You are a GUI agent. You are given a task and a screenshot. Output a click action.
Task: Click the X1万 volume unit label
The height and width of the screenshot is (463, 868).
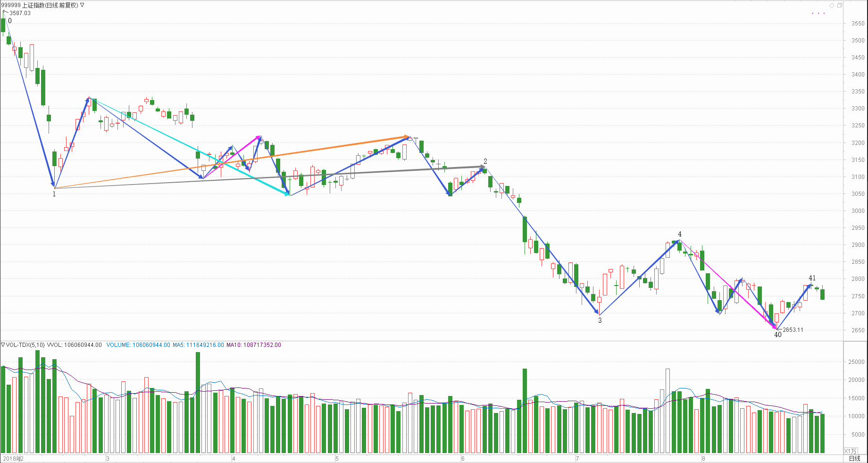pyautogui.click(x=850, y=451)
